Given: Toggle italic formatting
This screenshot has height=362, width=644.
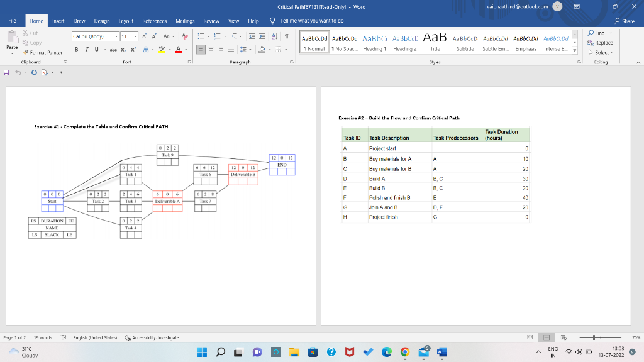Looking at the screenshot, I should pyautogui.click(x=86, y=50).
